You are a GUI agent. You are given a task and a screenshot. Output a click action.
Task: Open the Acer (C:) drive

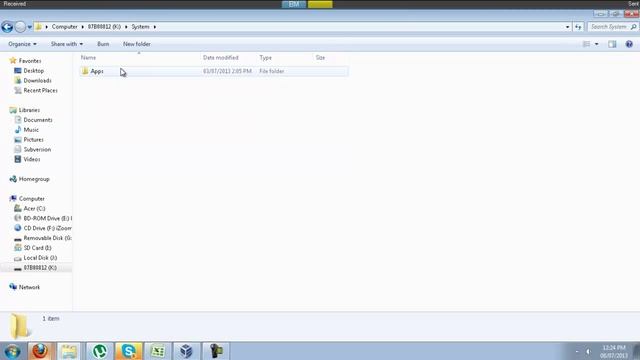click(x=34, y=209)
